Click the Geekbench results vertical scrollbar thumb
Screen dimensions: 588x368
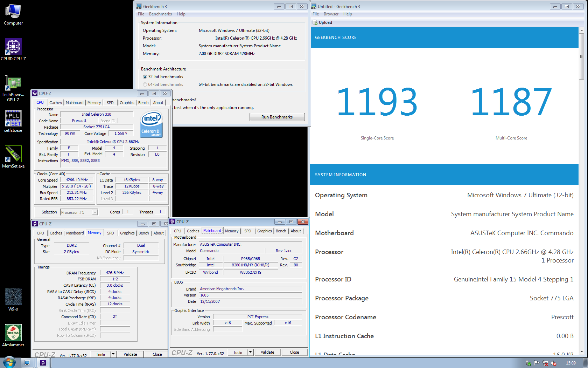581,56
